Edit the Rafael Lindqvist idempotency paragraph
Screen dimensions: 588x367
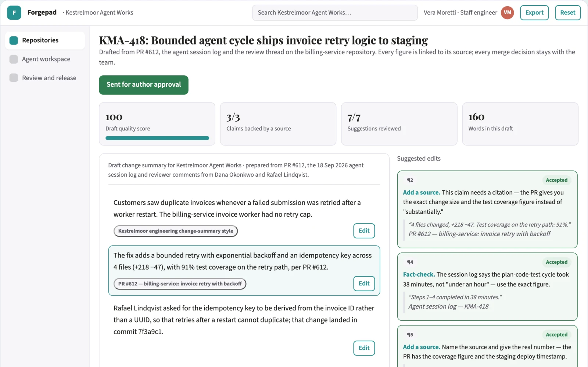click(x=364, y=348)
